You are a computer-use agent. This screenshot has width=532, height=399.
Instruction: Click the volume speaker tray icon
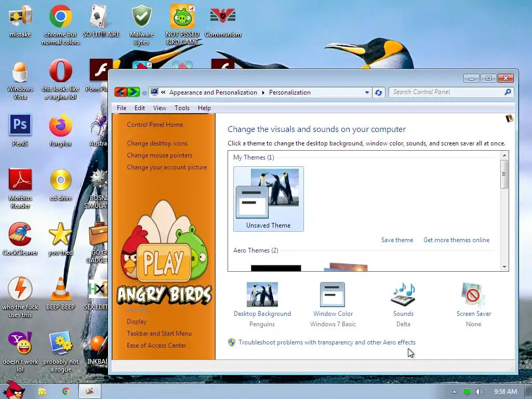tap(479, 392)
